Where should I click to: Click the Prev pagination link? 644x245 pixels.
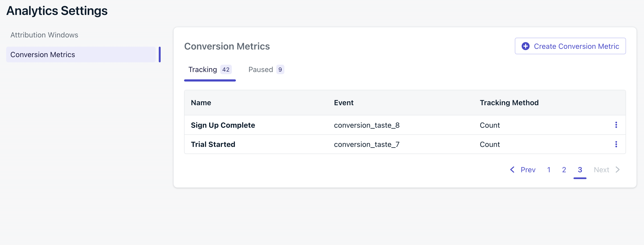pos(528,170)
